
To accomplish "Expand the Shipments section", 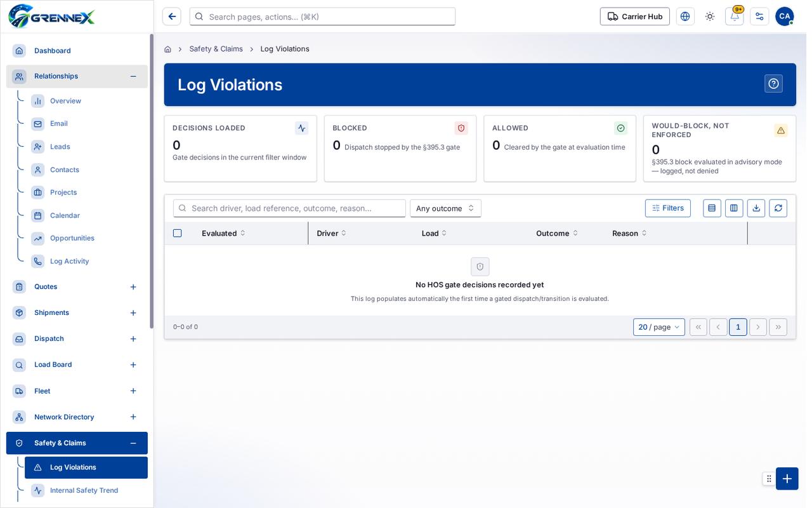I will click(x=133, y=313).
